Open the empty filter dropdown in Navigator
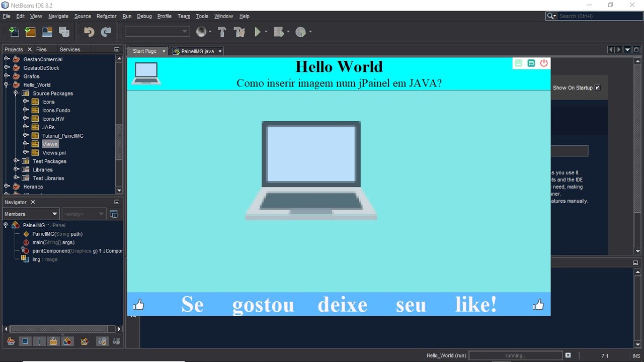The width and height of the screenshot is (644, 362). tap(84, 214)
